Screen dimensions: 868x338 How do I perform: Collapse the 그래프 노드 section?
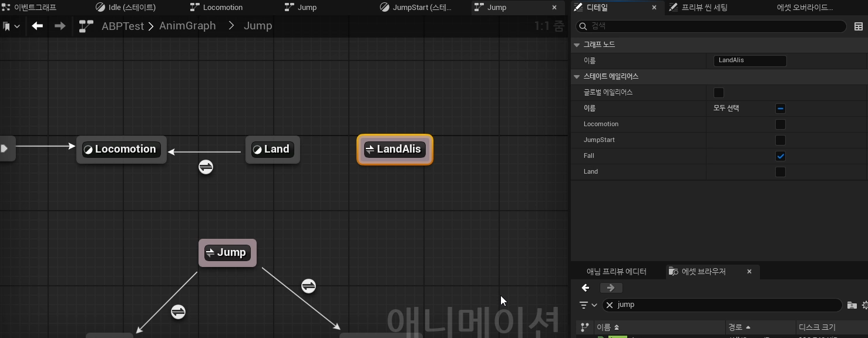tap(577, 45)
